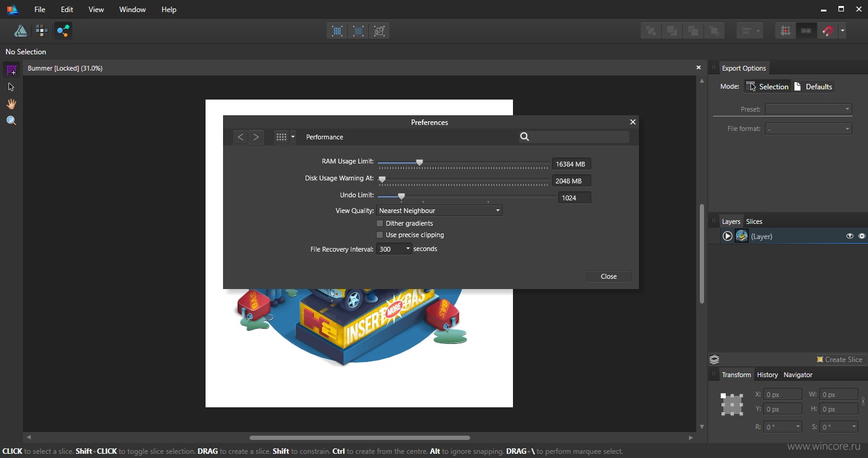Click the Undo Limit slider handle
The width and height of the screenshot is (868, 458).
tap(401, 196)
